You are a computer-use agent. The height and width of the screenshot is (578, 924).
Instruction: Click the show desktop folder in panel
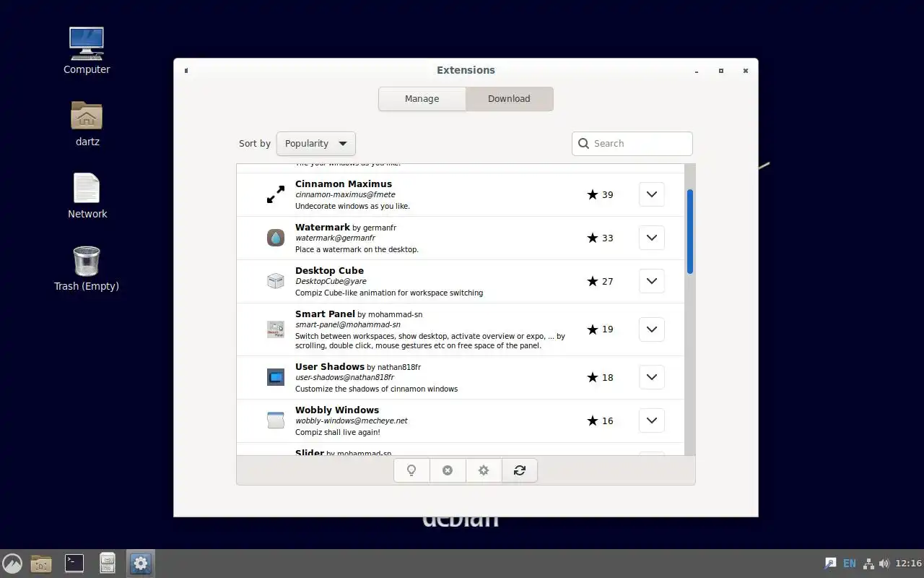click(41, 564)
